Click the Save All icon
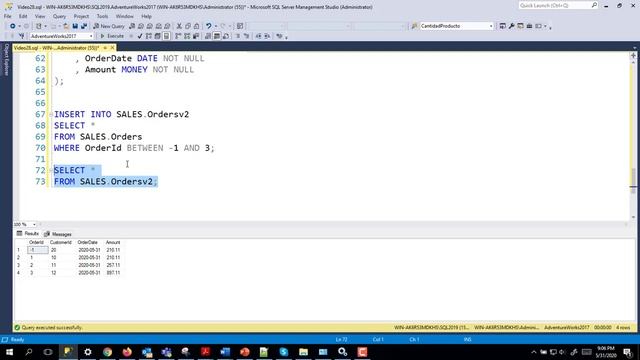 pos(84,26)
